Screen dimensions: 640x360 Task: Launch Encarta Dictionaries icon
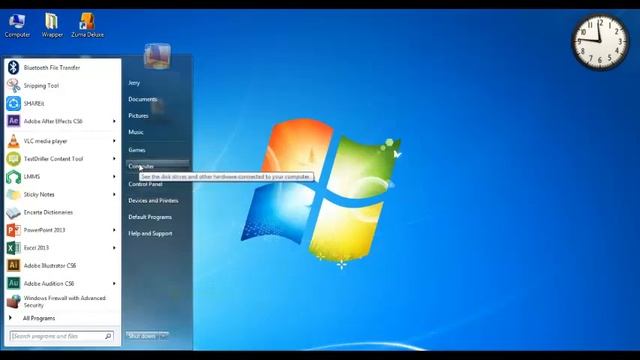(x=13, y=212)
